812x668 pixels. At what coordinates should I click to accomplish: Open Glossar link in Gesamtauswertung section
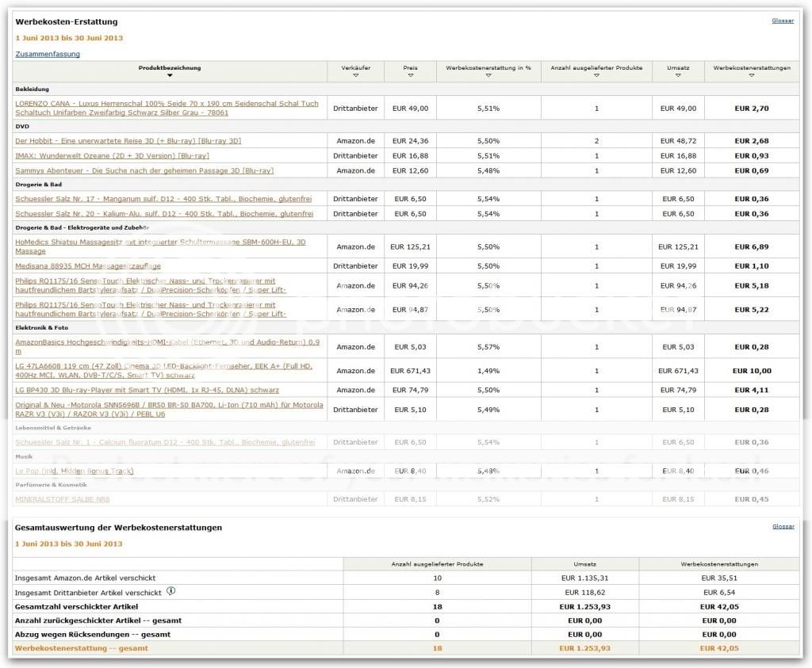pos(782,526)
